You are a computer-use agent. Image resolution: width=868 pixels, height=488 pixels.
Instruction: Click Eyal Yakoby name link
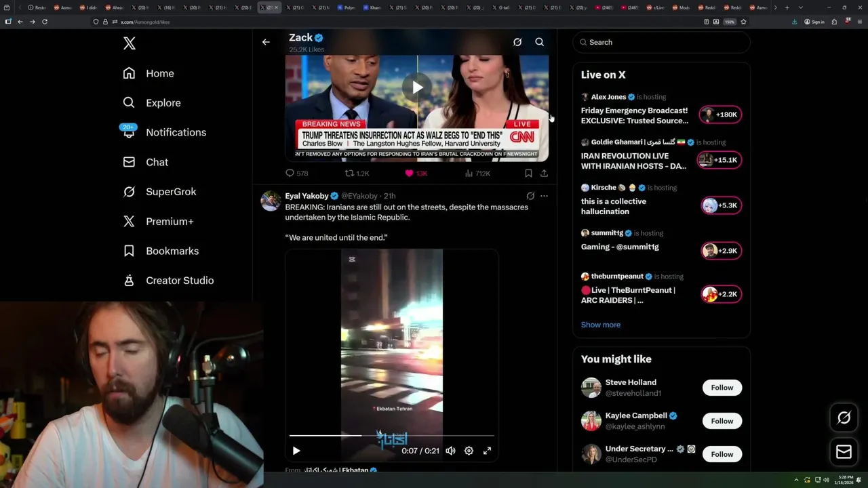[307, 196]
